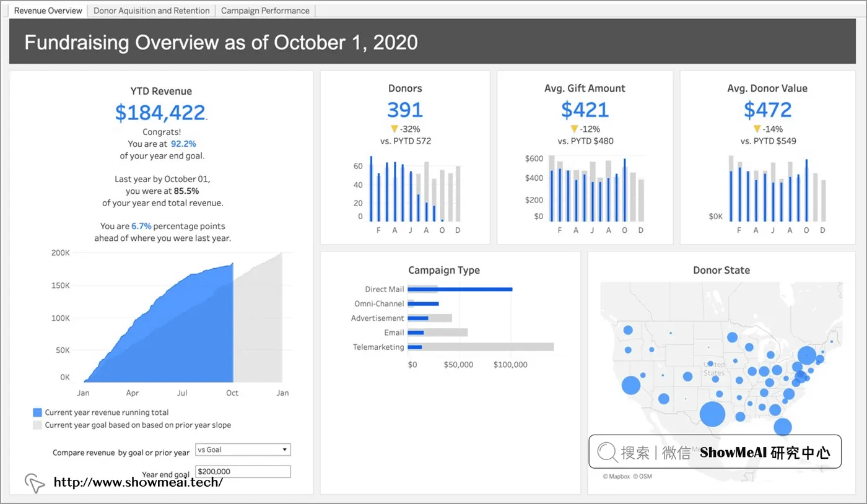Click the Omni-Channel campaign label
867x504 pixels.
(379, 303)
